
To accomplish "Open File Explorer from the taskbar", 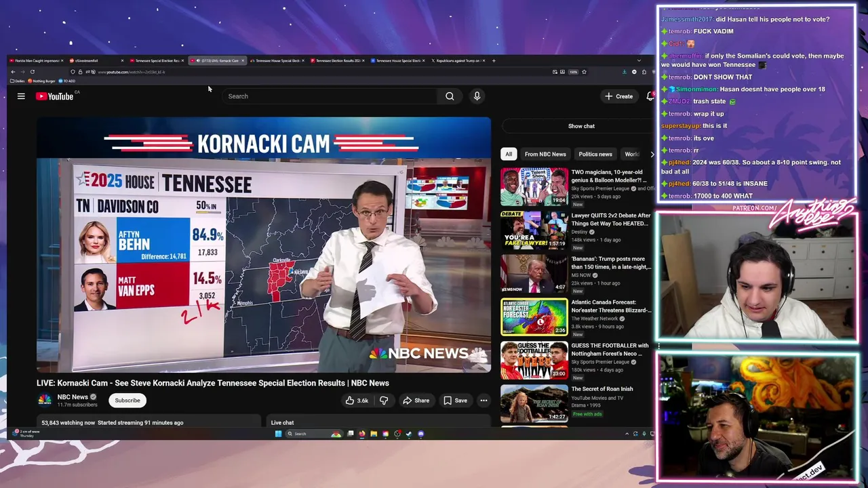I will click(x=374, y=434).
